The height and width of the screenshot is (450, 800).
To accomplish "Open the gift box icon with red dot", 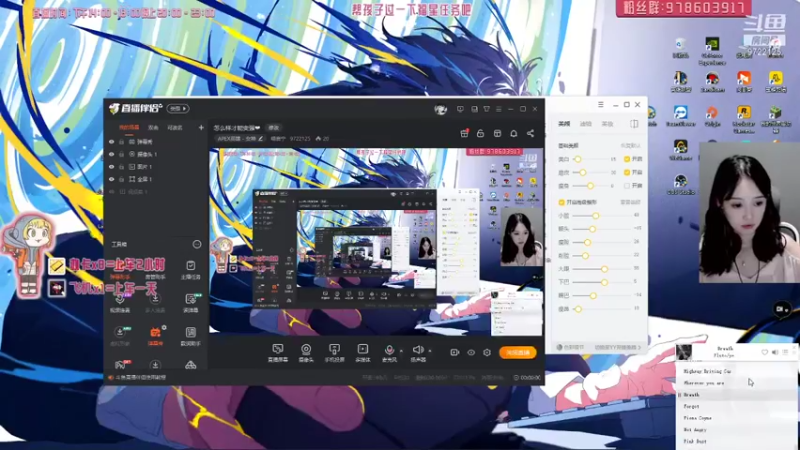I will tap(464, 133).
